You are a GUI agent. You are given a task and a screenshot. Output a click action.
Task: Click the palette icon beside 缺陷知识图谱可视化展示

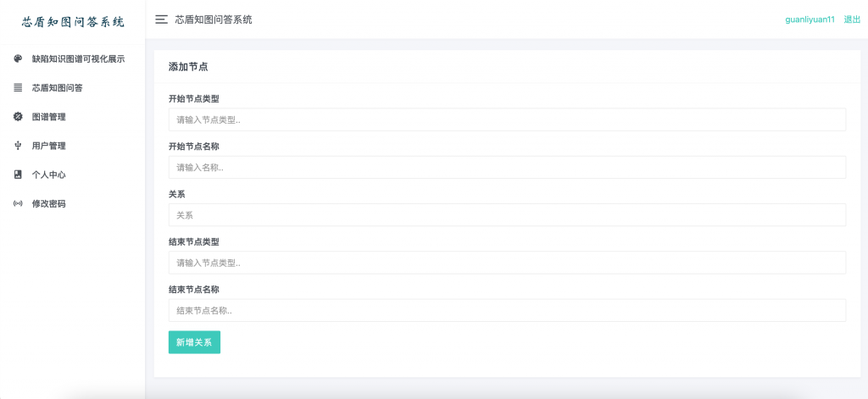coord(18,58)
